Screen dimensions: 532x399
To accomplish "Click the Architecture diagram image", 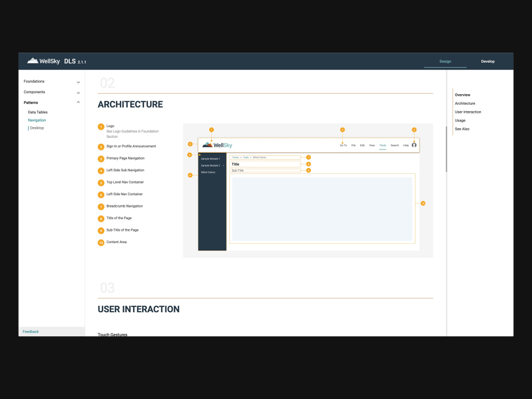I will pyautogui.click(x=308, y=190).
